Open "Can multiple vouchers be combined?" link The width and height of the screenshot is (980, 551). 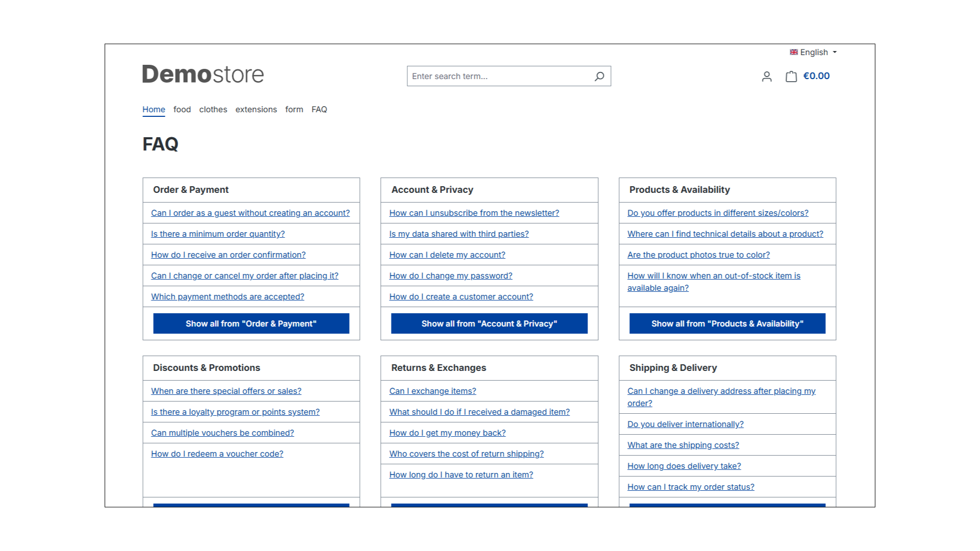click(x=222, y=433)
